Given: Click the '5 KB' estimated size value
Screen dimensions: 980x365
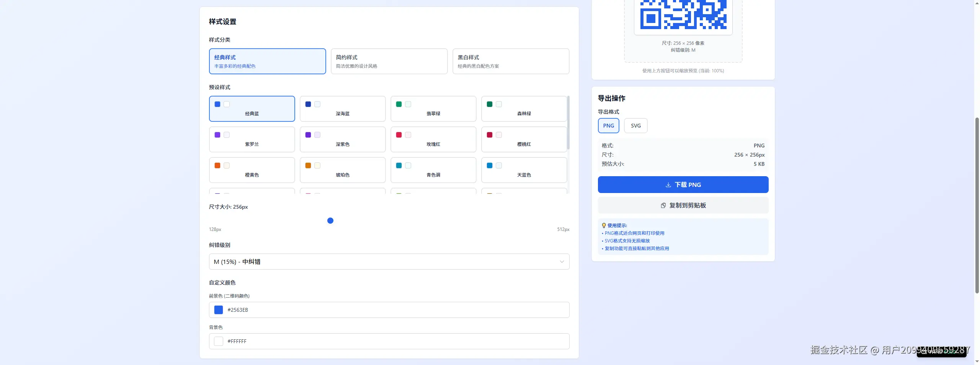Looking at the screenshot, I should [x=759, y=164].
